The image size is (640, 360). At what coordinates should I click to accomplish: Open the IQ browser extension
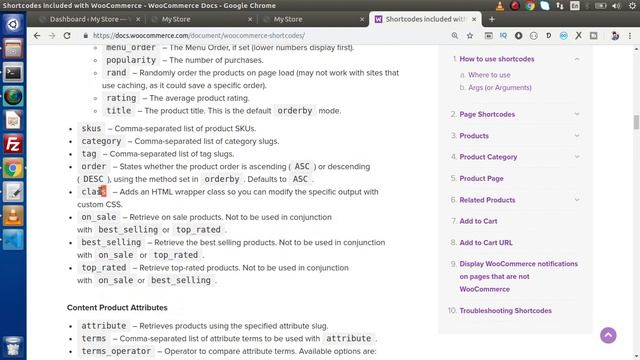coord(503,36)
